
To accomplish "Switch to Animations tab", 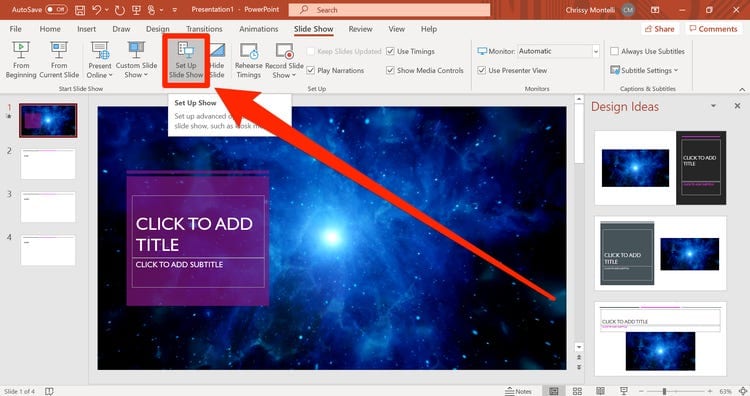I will (x=259, y=29).
